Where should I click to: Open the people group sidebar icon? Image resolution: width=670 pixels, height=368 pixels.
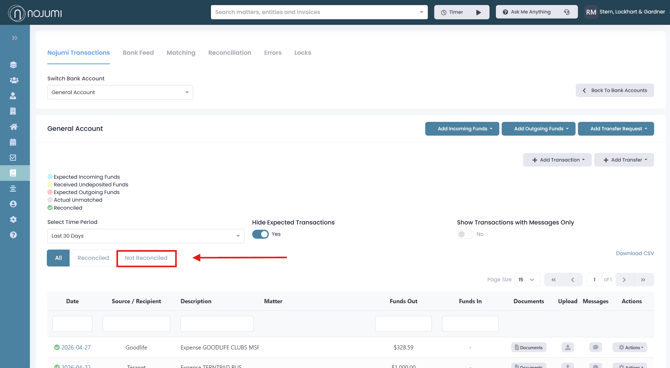pyautogui.click(x=14, y=80)
